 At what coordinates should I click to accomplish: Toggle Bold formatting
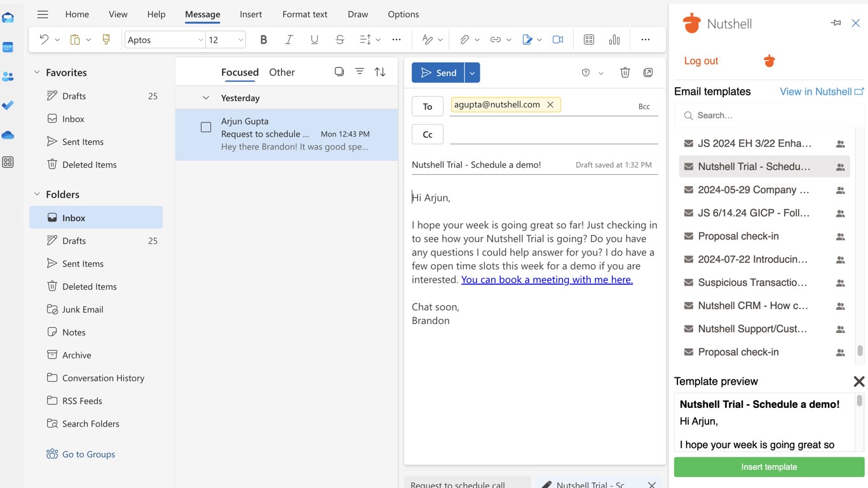point(264,39)
